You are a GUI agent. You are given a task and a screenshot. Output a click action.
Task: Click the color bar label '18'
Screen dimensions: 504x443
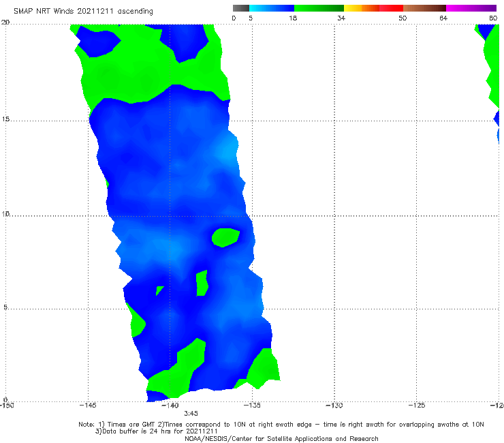(x=293, y=18)
